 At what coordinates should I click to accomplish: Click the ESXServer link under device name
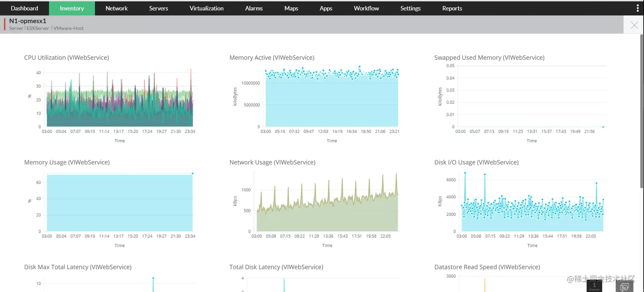pos(38,28)
